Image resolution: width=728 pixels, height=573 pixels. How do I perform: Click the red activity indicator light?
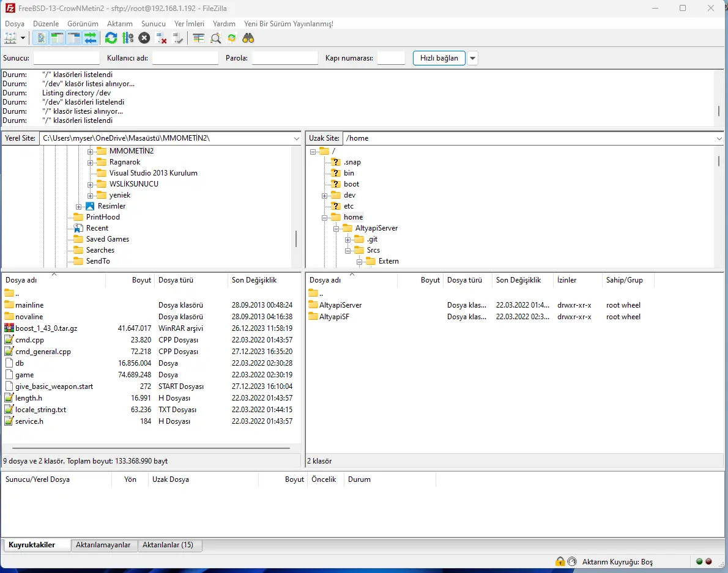pyautogui.click(x=708, y=561)
